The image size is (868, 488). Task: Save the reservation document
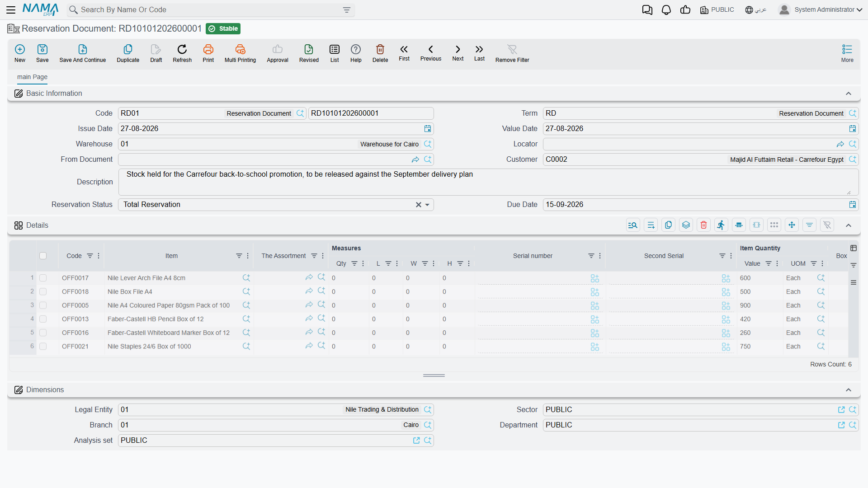click(42, 53)
